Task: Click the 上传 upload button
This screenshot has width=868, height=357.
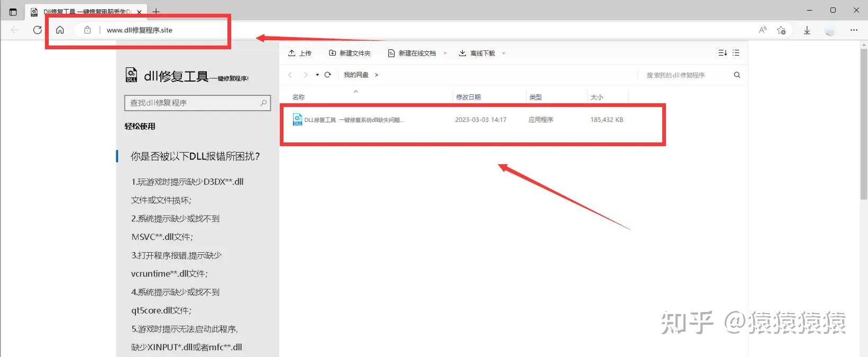Action: click(x=300, y=53)
